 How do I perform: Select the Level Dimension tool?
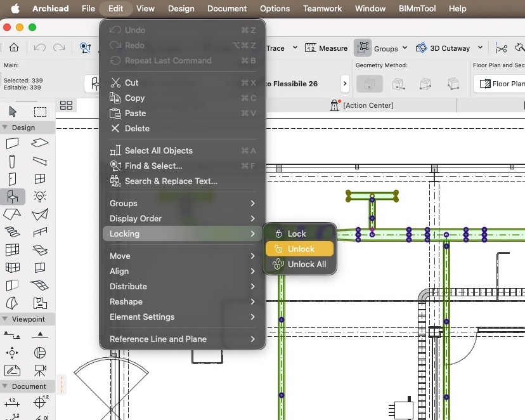41,401
